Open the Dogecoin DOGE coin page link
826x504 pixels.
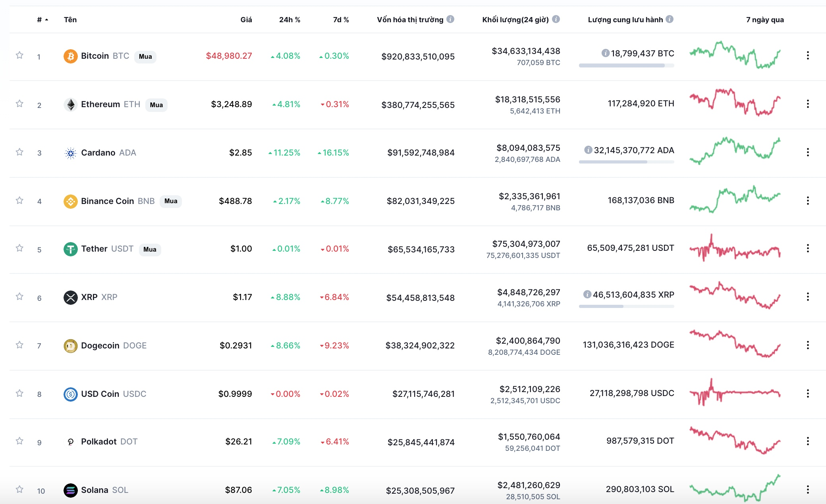coord(114,346)
